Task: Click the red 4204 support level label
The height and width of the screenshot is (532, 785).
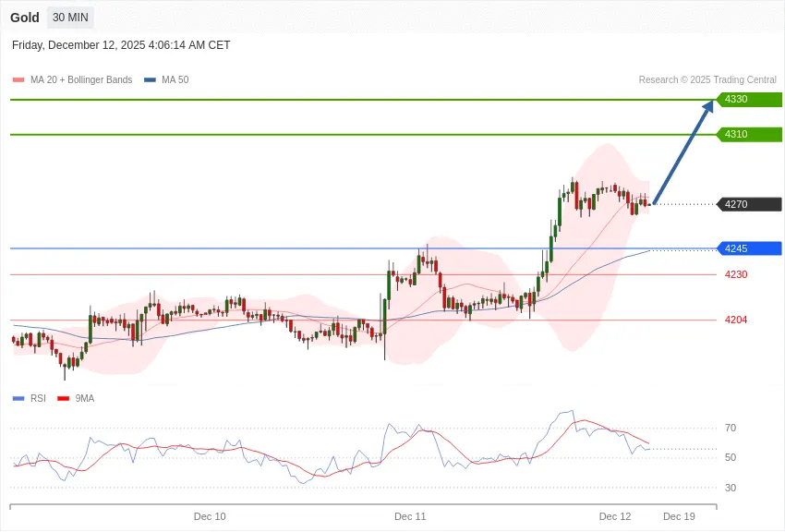Action: (x=736, y=320)
